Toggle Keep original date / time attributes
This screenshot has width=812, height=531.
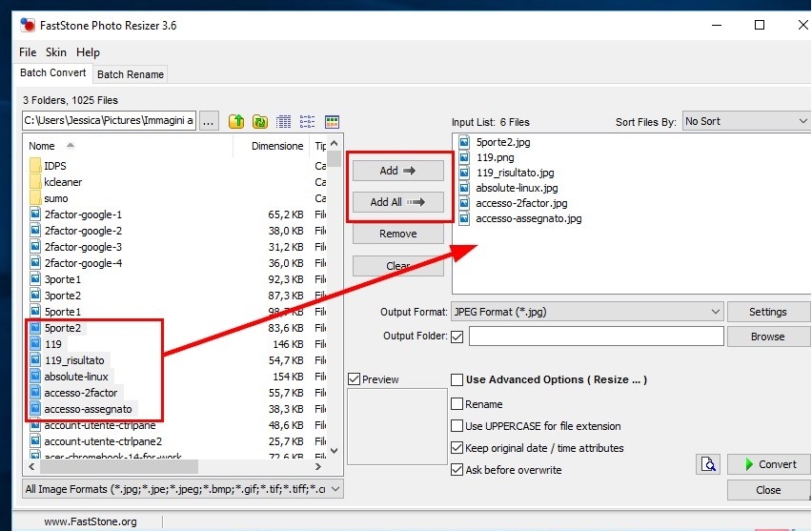coord(457,448)
